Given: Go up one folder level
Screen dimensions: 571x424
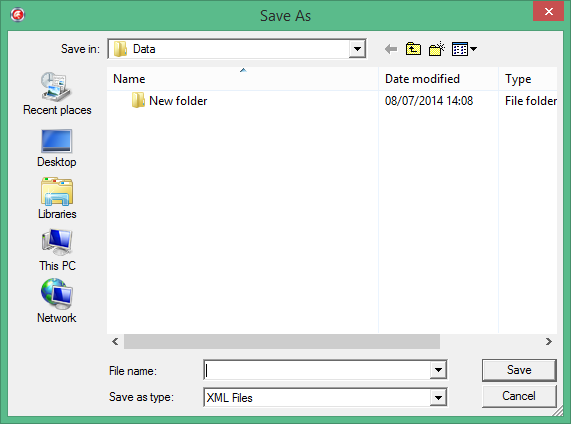Looking at the screenshot, I should (x=413, y=49).
